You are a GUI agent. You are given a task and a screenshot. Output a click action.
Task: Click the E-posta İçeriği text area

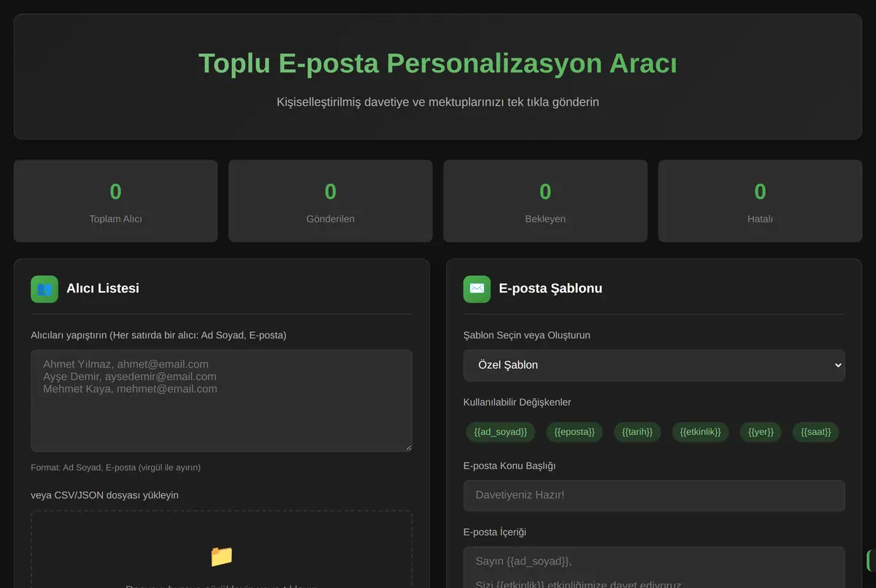click(x=654, y=568)
